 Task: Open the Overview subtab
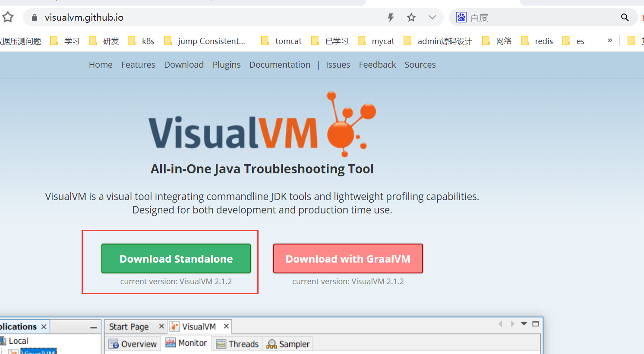(x=133, y=344)
